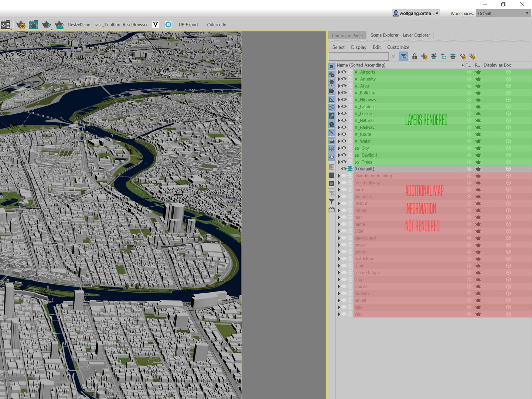Click the sidebar funnel filter icon
The width and height of the screenshot is (532, 399).
331,201
